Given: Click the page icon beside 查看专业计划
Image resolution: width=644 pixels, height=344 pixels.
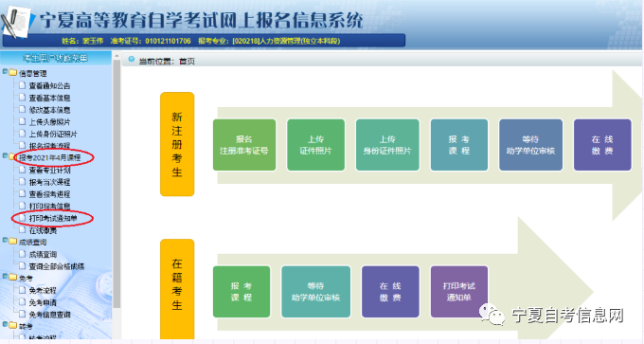Looking at the screenshot, I should tap(23, 170).
